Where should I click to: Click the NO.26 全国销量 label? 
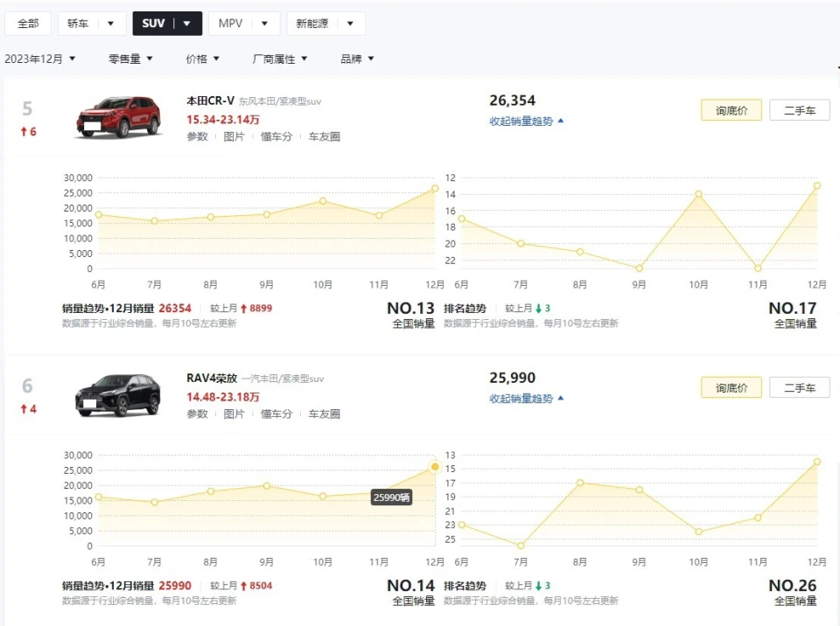coord(793,592)
